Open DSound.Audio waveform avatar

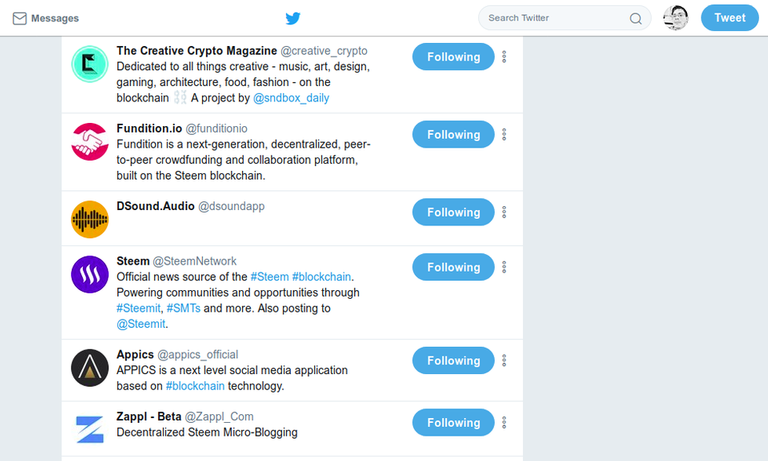[90, 219]
